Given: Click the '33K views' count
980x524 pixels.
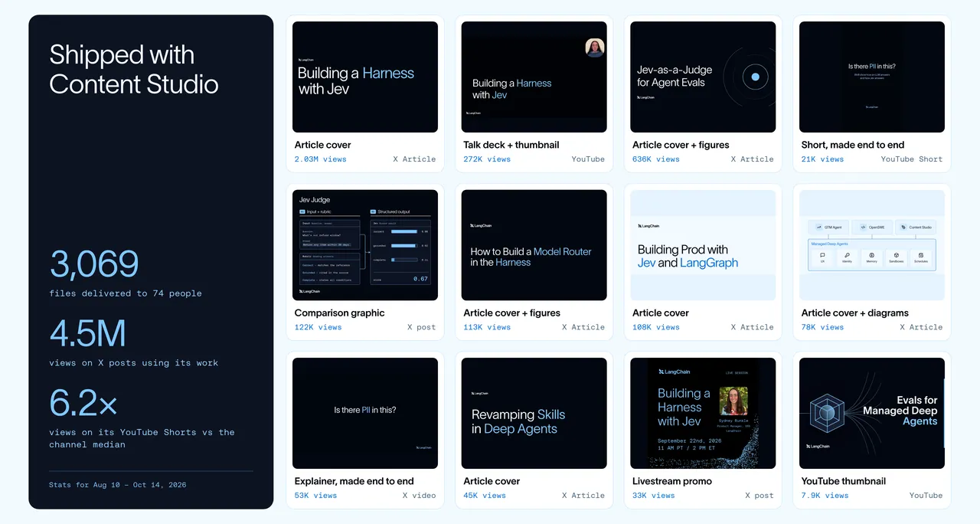Looking at the screenshot, I should (654, 496).
